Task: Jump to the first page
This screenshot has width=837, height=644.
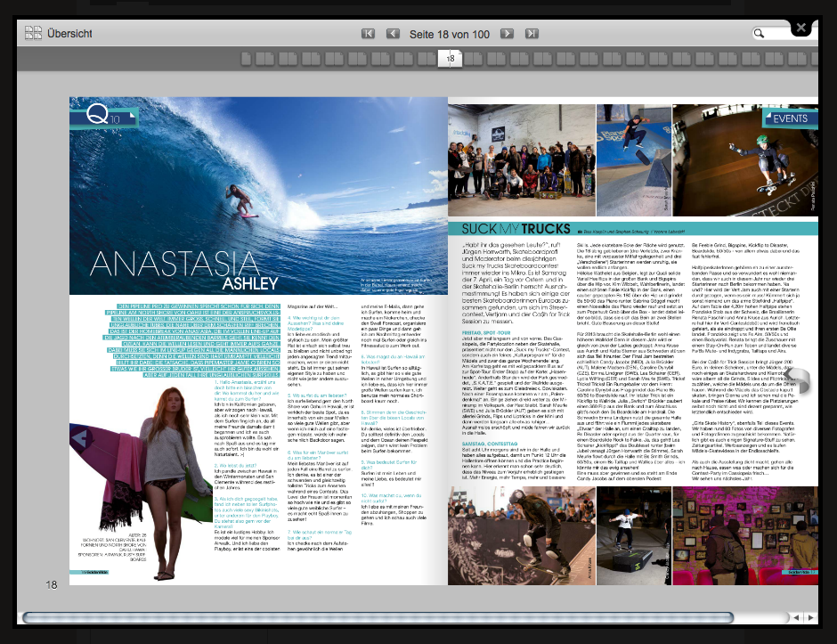Action: [x=369, y=34]
